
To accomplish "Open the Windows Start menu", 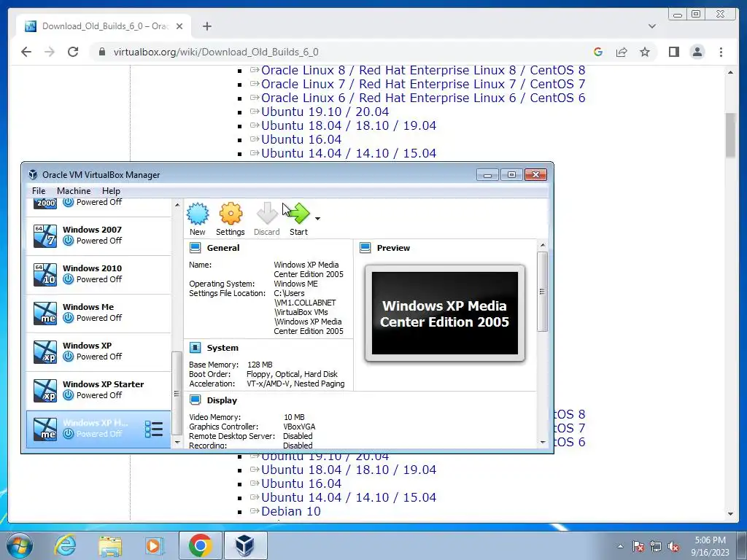I will tap(20, 545).
